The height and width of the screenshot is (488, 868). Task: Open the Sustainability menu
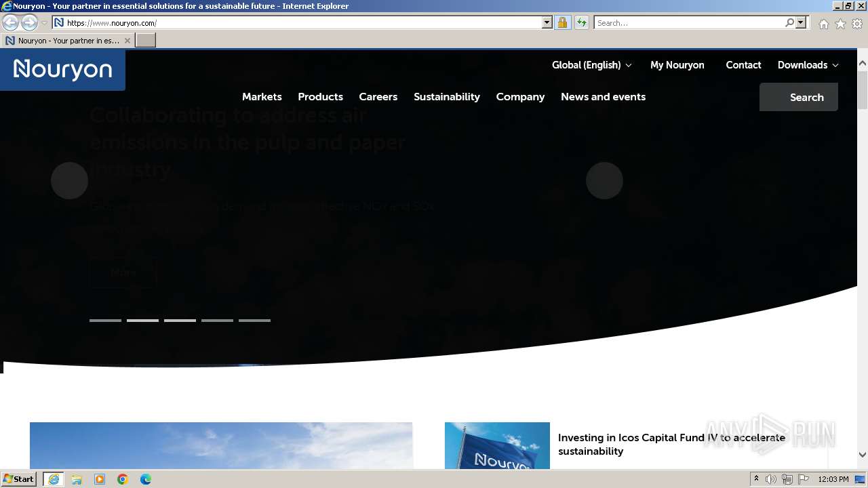coord(447,97)
